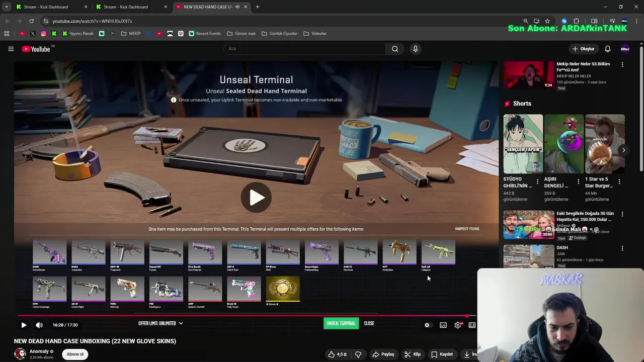Open the Mekip Neler Neler 53.Bölüm thumbnail
The image size is (644, 362).
[x=529, y=75]
